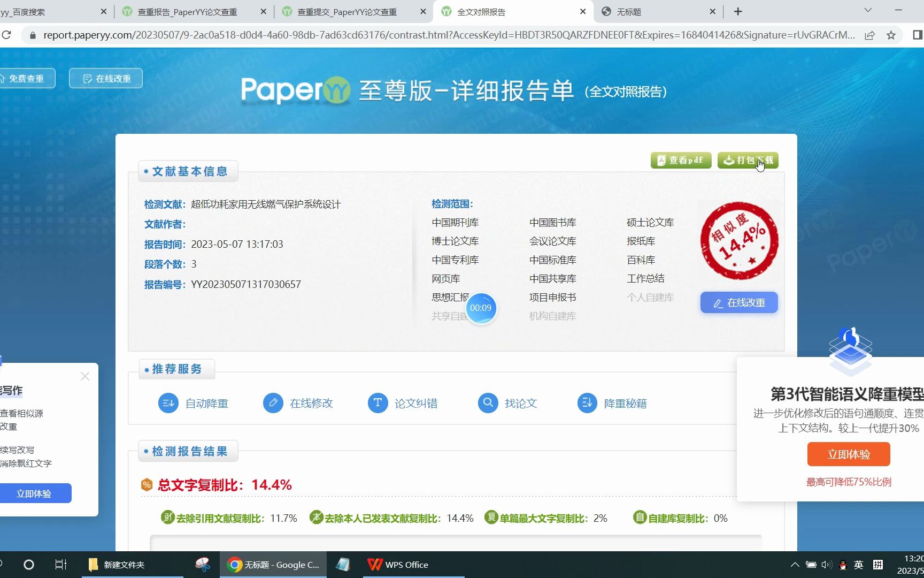Click the 14.4% similarity stamp
The width and height of the screenshot is (924, 578).
pyautogui.click(x=740, y=241)
